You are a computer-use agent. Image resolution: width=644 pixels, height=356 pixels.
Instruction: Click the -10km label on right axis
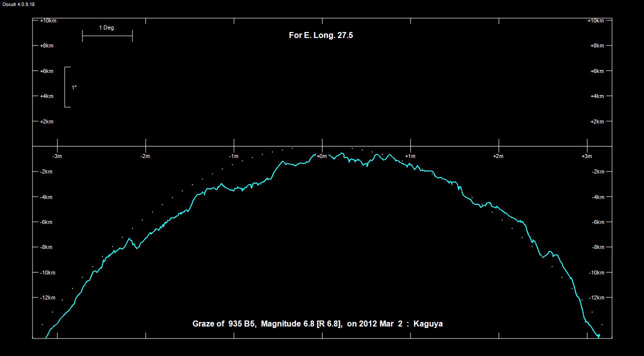[595, 273]
